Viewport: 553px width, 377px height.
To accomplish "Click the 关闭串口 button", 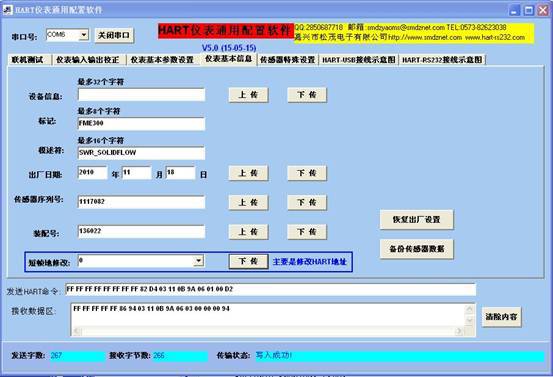I will pos(114,36).
